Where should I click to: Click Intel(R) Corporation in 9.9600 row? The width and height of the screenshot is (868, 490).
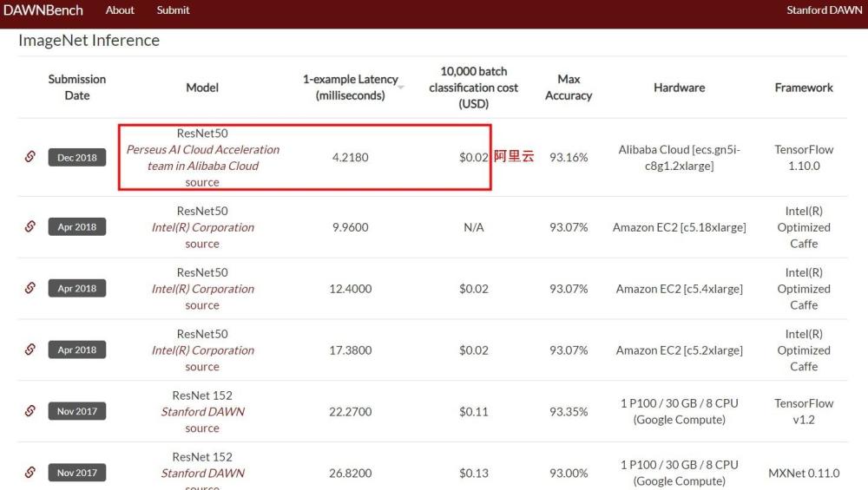[202, 227]
